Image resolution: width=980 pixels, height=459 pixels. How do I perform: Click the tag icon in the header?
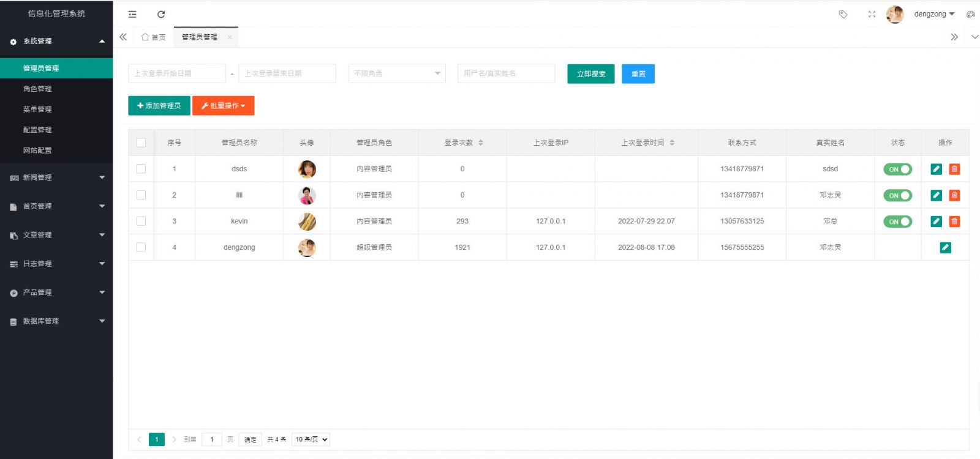843,14
